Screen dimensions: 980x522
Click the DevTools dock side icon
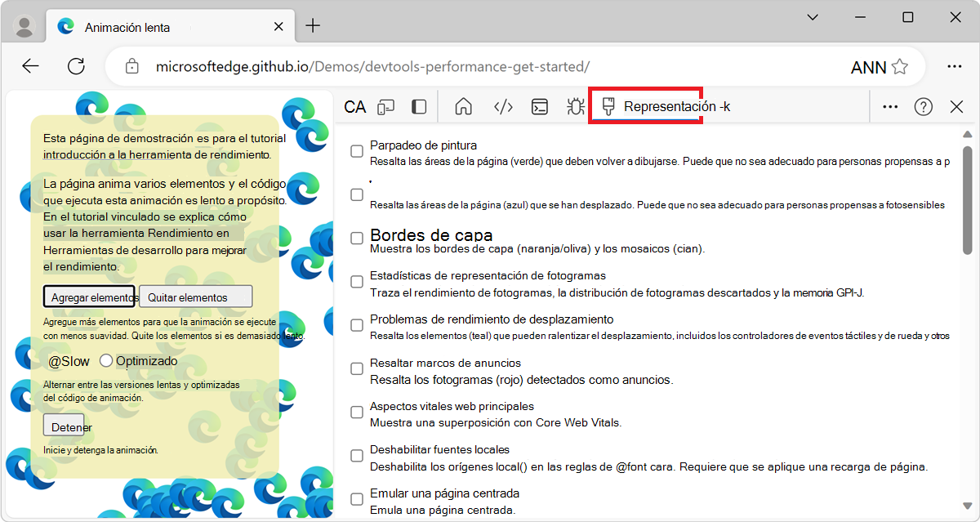(418, 106)
